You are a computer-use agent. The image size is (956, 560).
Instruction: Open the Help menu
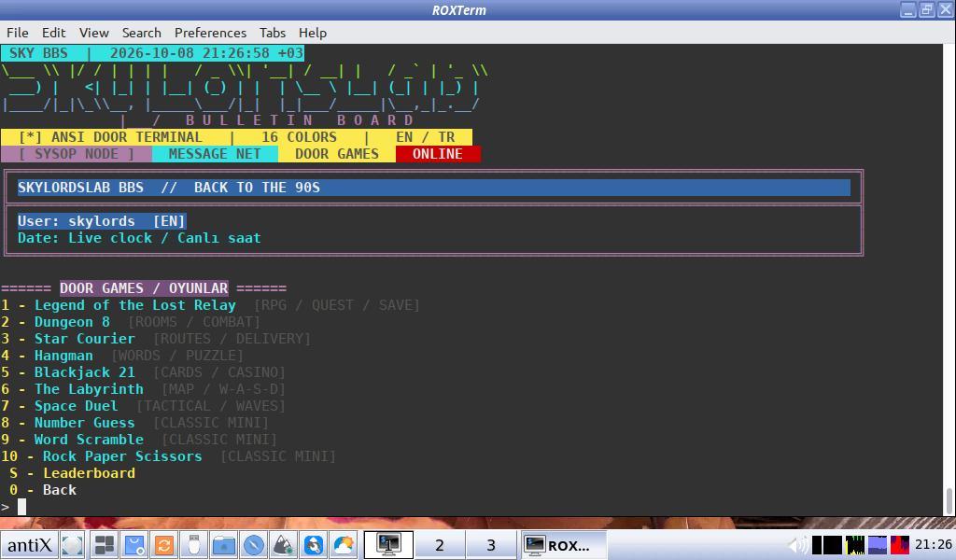(313, 33)
